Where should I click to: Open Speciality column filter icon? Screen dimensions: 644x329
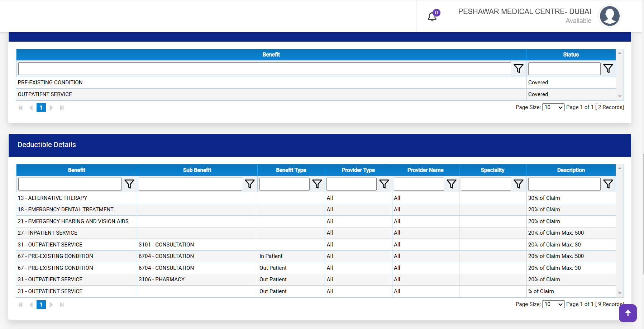click(519, 184)
